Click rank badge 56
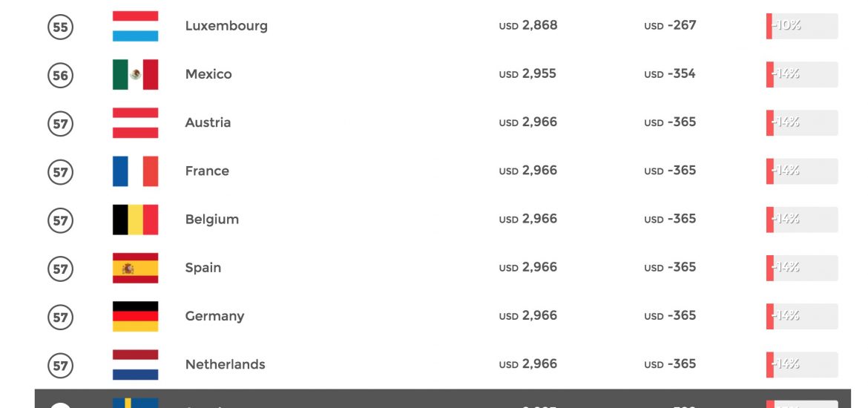 tap(60, 75)
